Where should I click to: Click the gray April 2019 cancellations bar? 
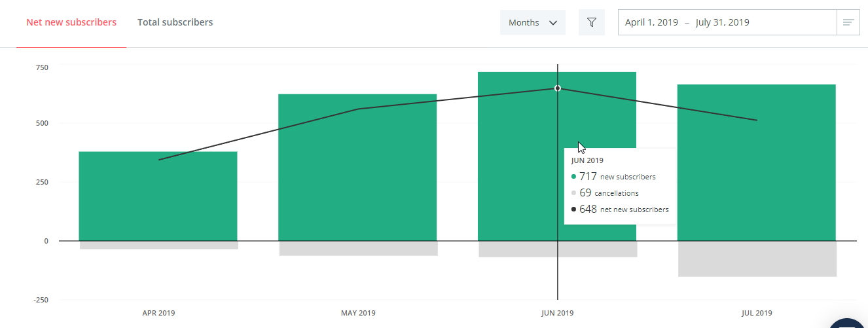[x=158, y=245]
